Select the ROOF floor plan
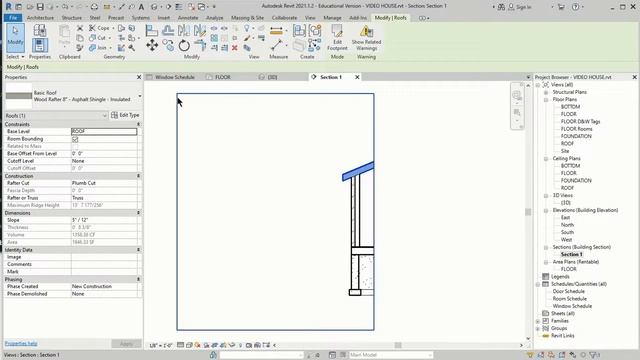 point(567,144)
